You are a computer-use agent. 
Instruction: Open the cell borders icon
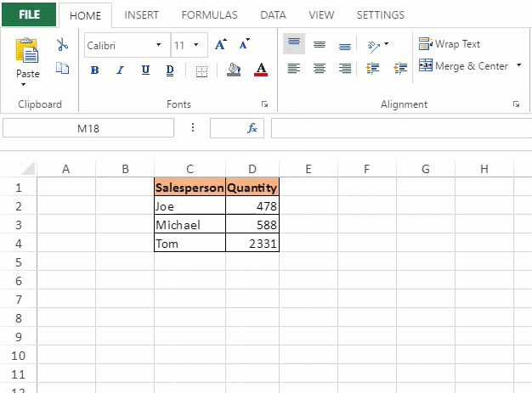(202, 71)
